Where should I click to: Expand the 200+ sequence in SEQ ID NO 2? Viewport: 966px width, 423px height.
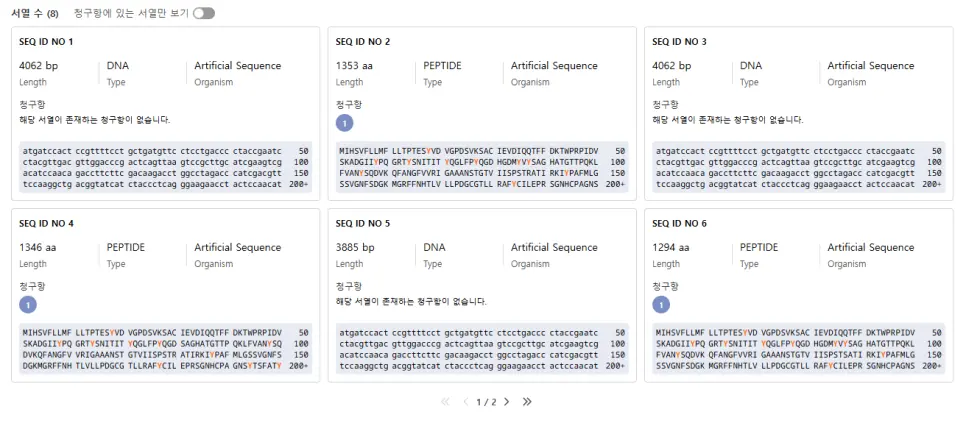click(x=614, y=184)
